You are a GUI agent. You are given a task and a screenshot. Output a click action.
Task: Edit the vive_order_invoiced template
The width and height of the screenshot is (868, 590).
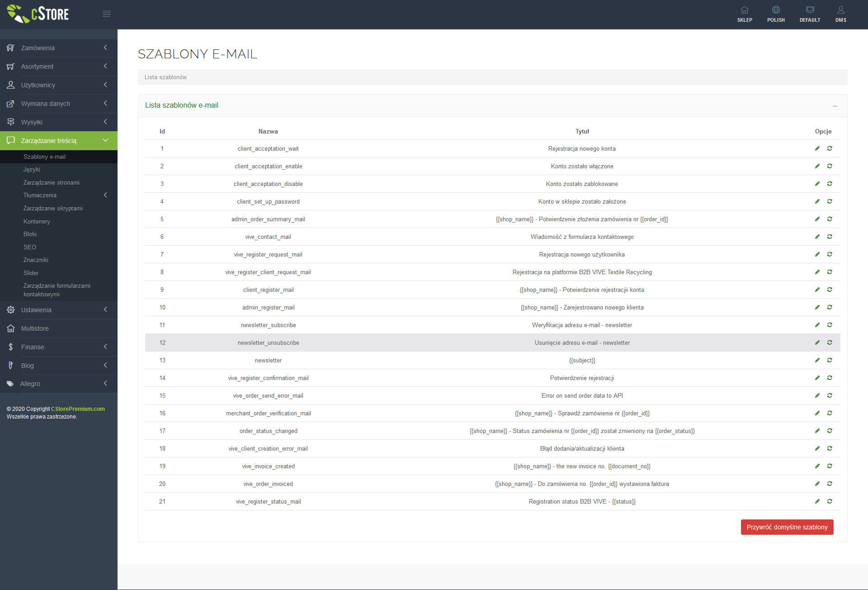pyautogui.click(x=817, y=484)
